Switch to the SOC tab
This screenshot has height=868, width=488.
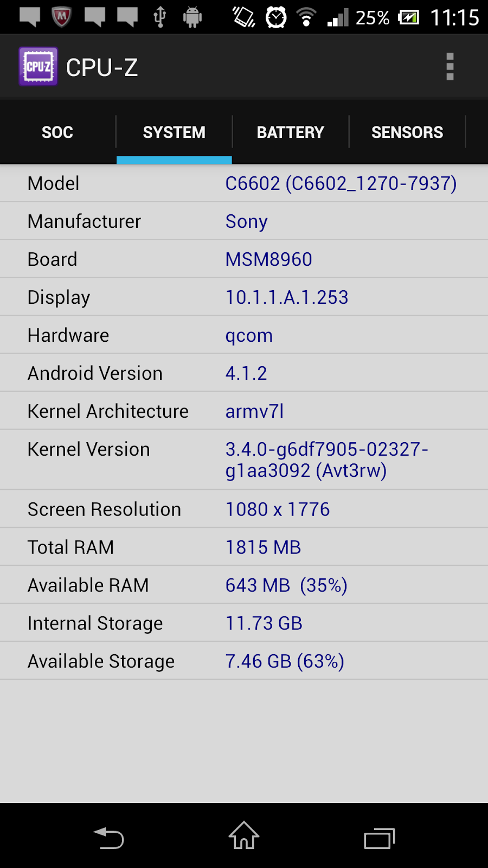57,132
